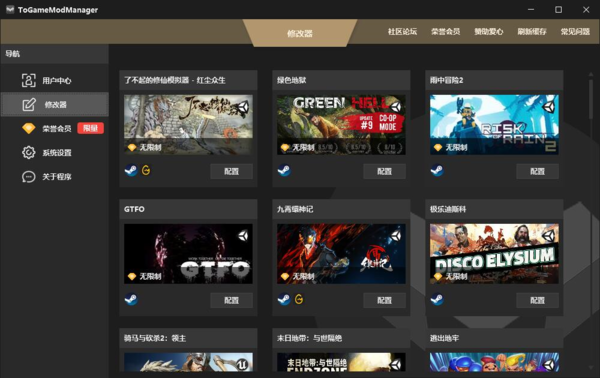Click Unity engine icon on Disco Elysium banner
The image size is (600, 378).
(x=549, y=236)
